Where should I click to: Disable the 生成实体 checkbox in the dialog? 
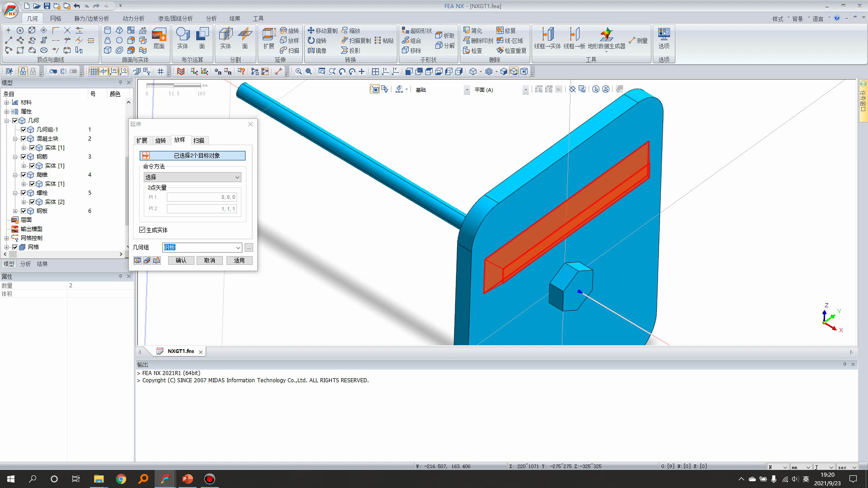pos(142,230)
